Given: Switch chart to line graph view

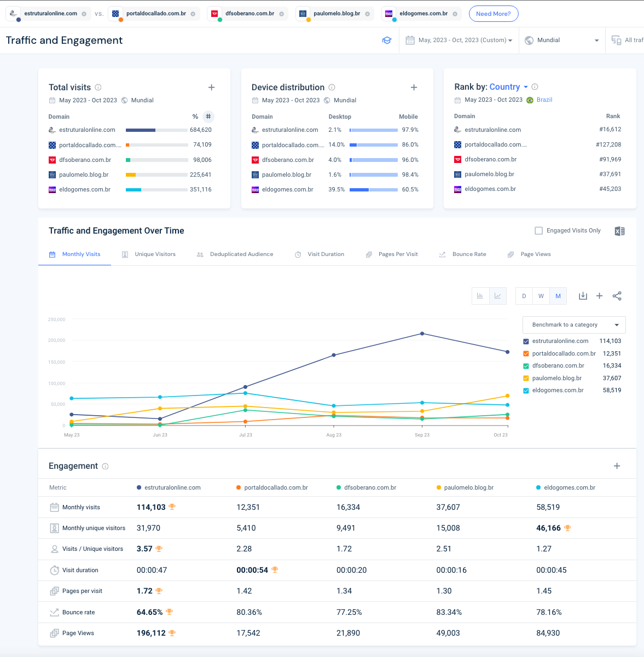Looking at the screenshot, I should [x=497, y=296].
